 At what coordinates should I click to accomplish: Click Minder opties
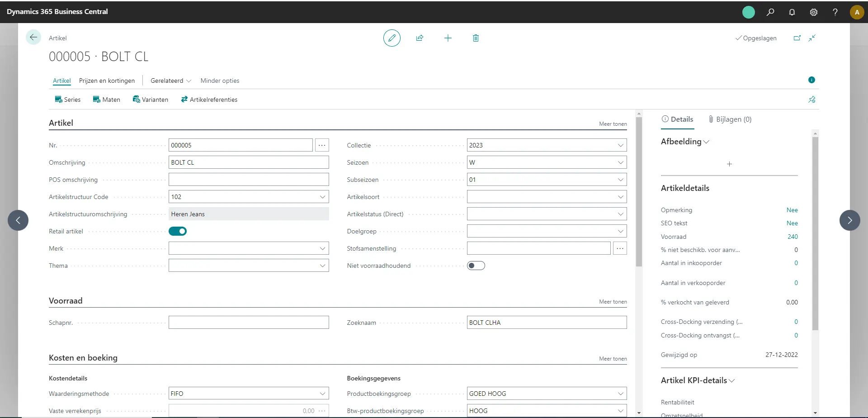(220, 81)
